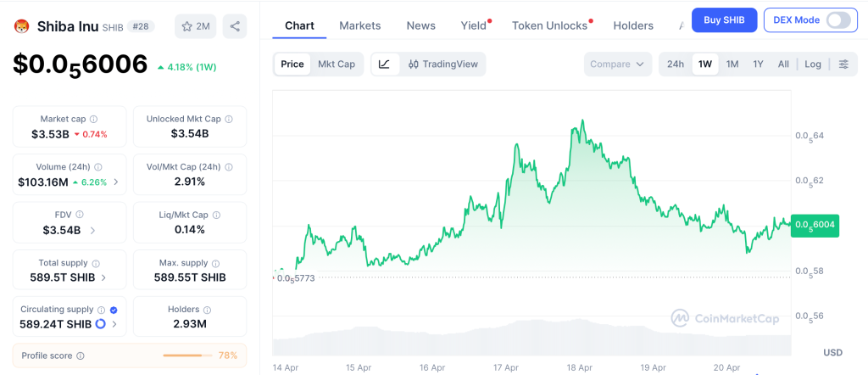Switch chart to Mkt Cap view
Viewport: 868px width, 375px height.
[337, 64]
